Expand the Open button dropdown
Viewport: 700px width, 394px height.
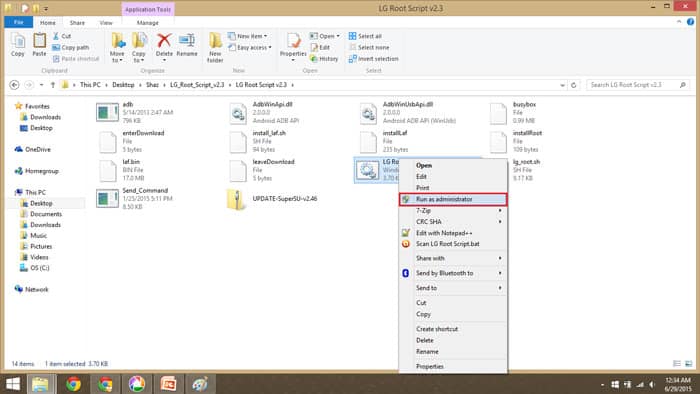pyautogui.click(x=338, y=36)
